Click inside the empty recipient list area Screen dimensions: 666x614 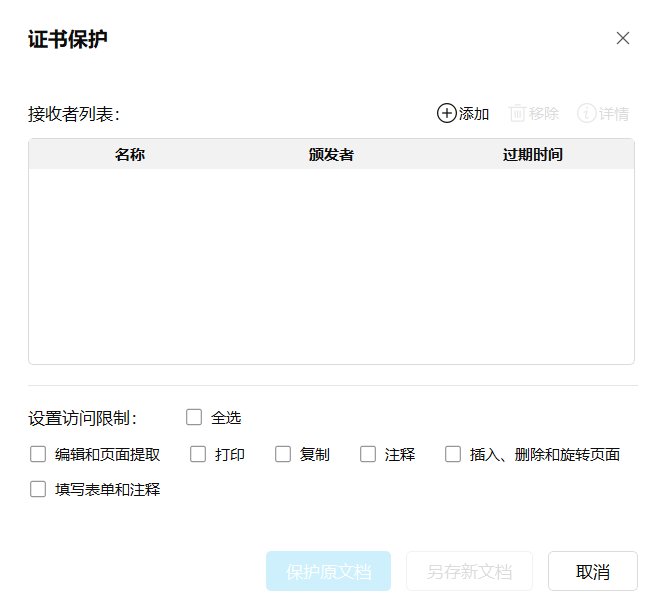[x=331, y=265]
